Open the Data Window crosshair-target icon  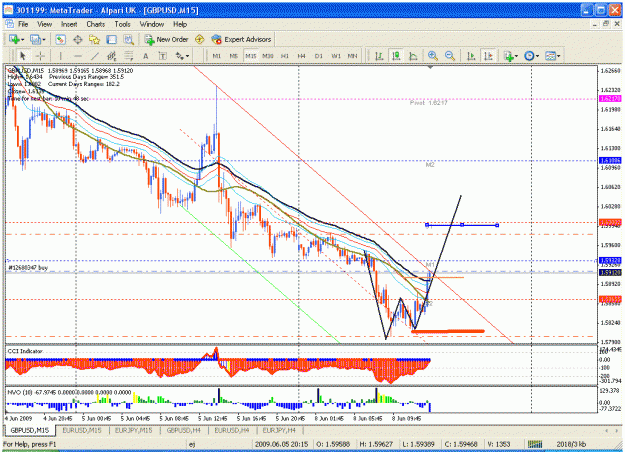78,39
